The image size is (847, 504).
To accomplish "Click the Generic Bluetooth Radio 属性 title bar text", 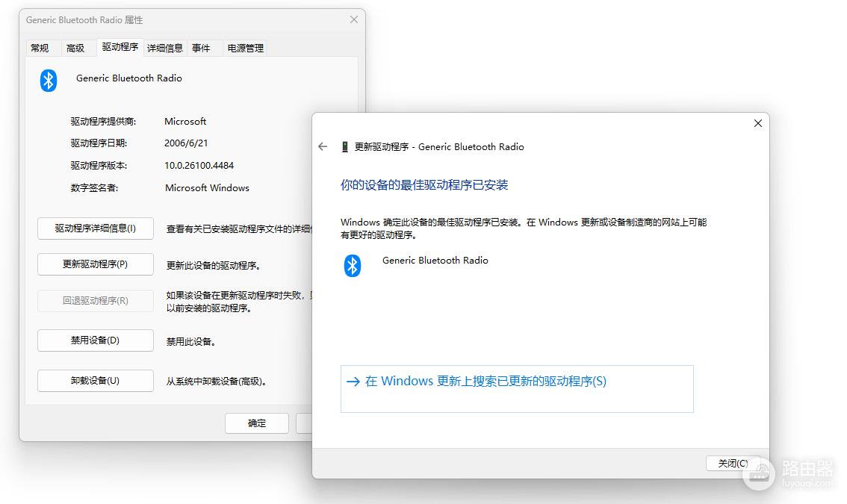I will pos(84,20).
